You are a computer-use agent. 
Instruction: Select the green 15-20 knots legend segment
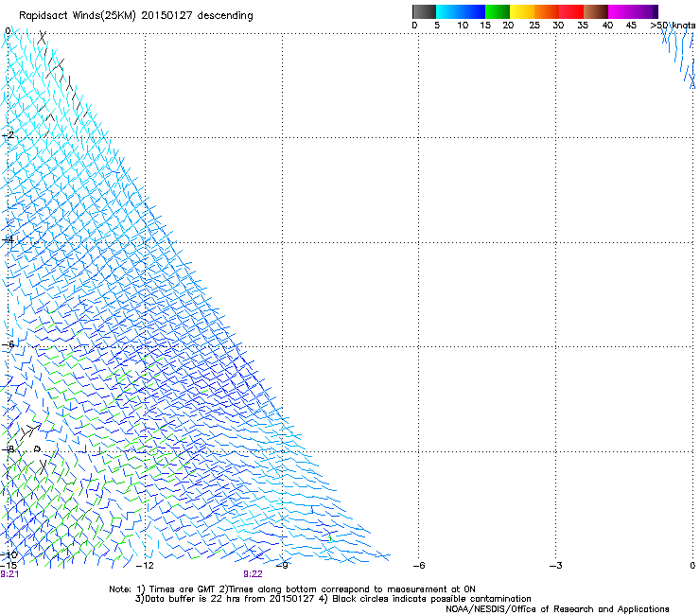[x=498, y=11]
